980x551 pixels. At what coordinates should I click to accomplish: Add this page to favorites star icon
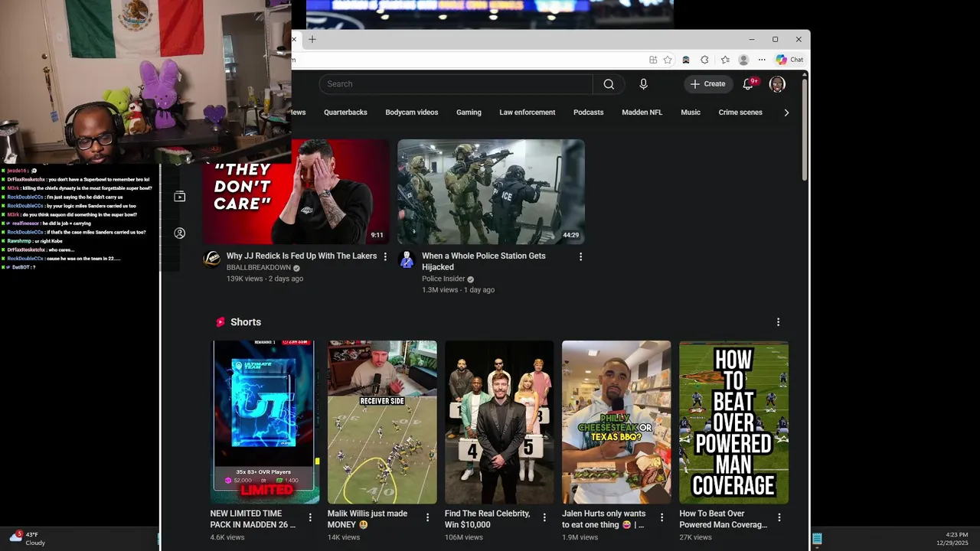coord(668,60)
